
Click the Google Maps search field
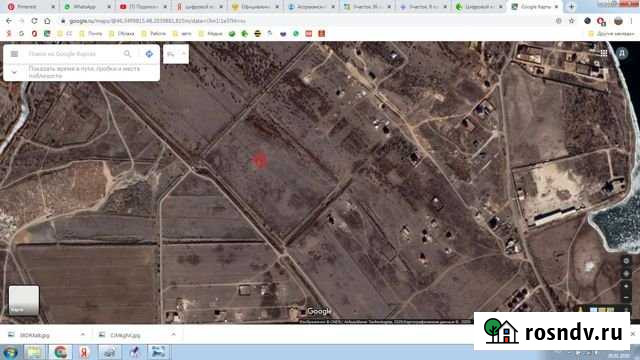point(73,54)
